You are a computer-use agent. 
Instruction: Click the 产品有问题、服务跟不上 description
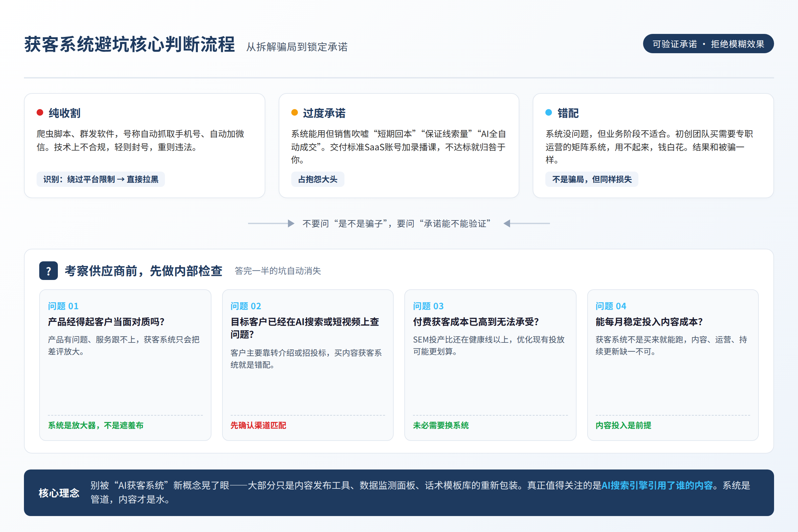(124, 345)
